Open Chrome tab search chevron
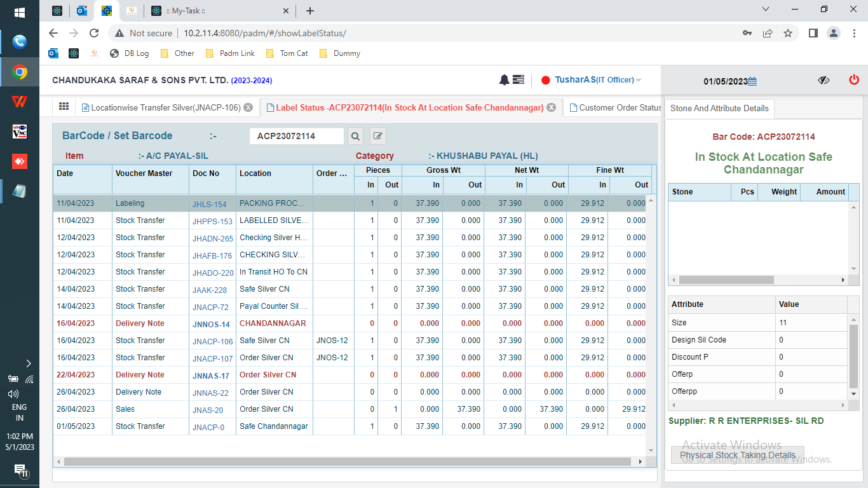The width and height of the screenshot is (868, 488). pyautogui.click(x=765, y=10)
